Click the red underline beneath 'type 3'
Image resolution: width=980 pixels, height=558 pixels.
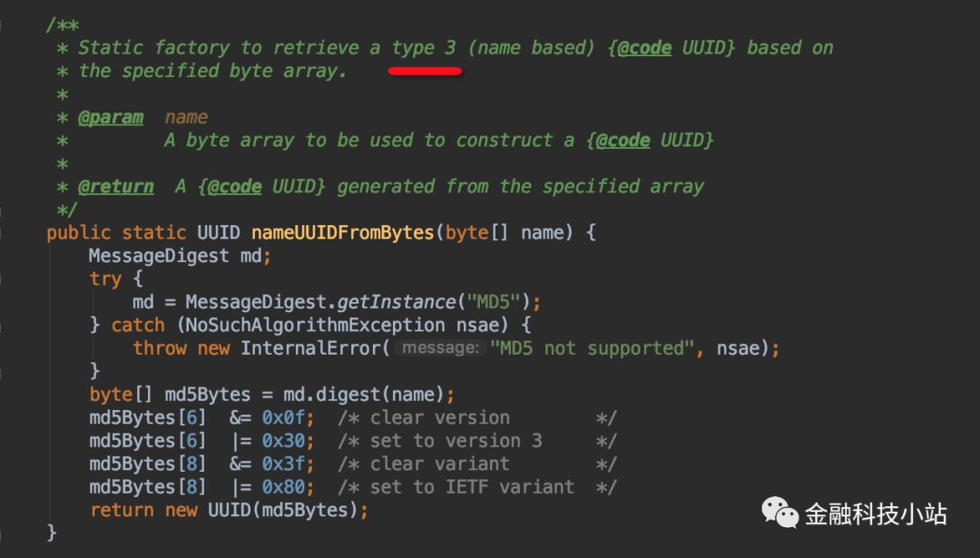[425, 72]
